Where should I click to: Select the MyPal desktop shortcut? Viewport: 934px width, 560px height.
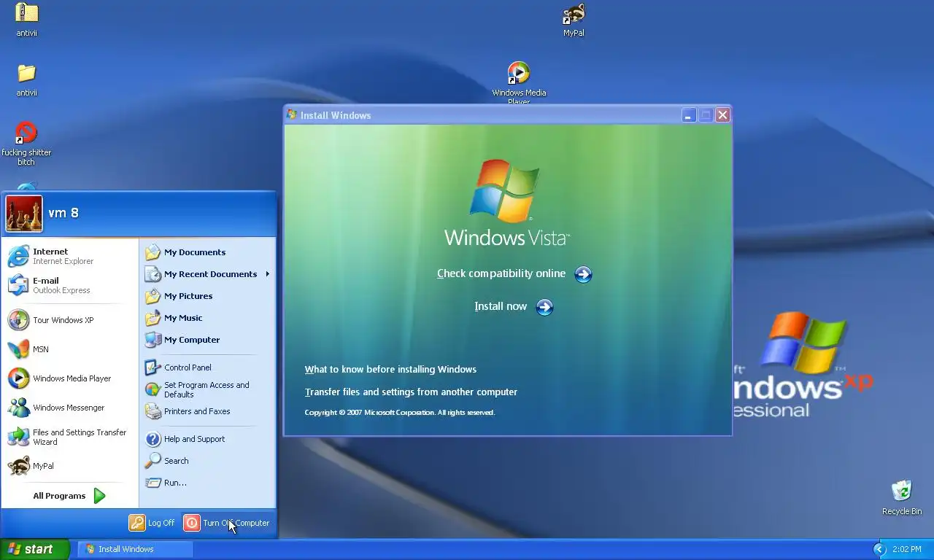click(x=574, y=20)
